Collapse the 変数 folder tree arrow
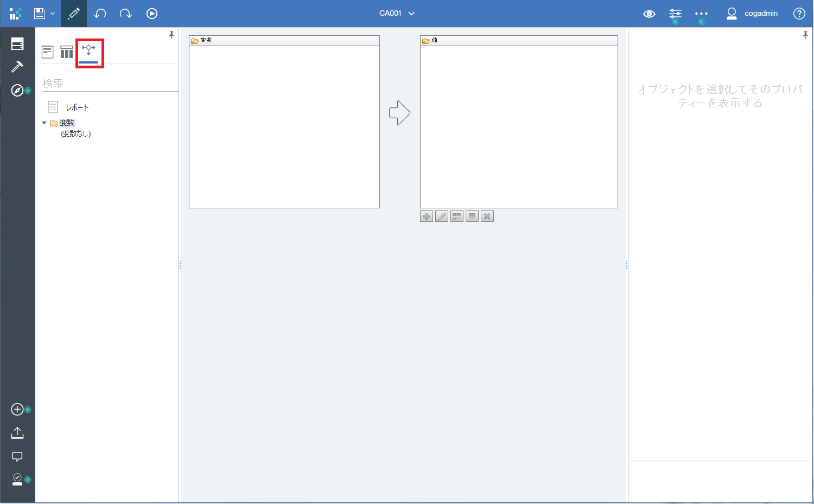 point(44,123)
